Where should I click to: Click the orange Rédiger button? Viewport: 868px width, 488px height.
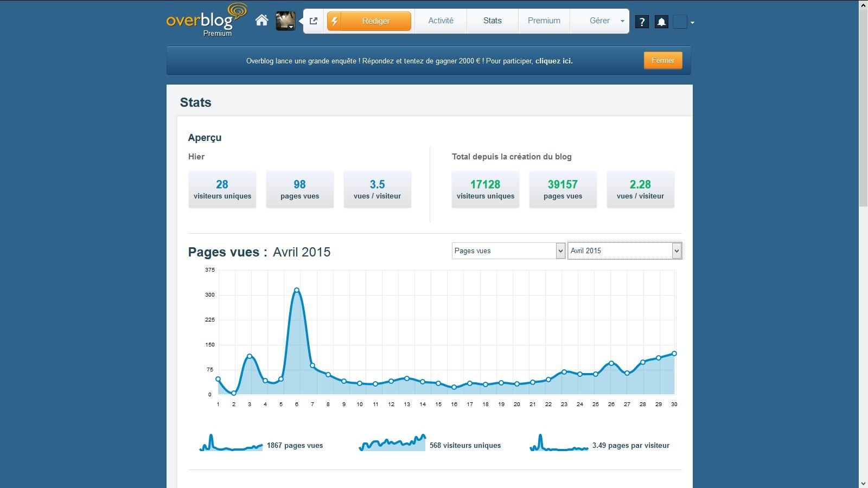[x=369, y=21]
